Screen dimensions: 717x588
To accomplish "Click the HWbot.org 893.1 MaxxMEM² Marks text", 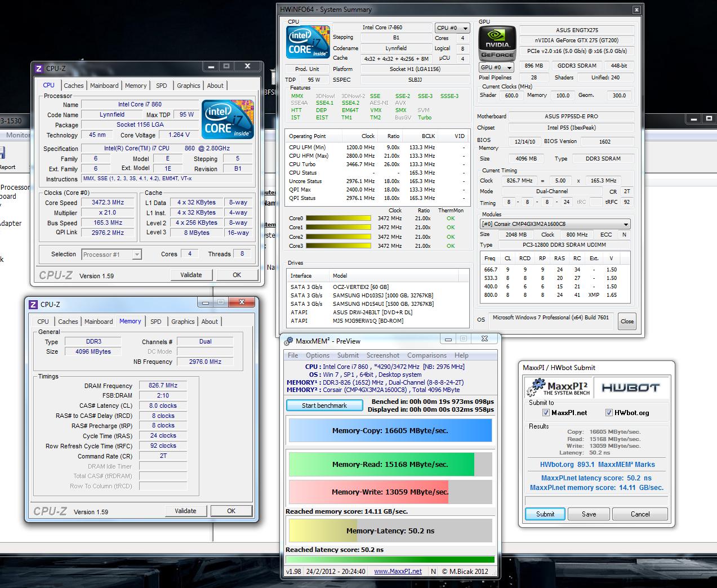I will (598, 465).
